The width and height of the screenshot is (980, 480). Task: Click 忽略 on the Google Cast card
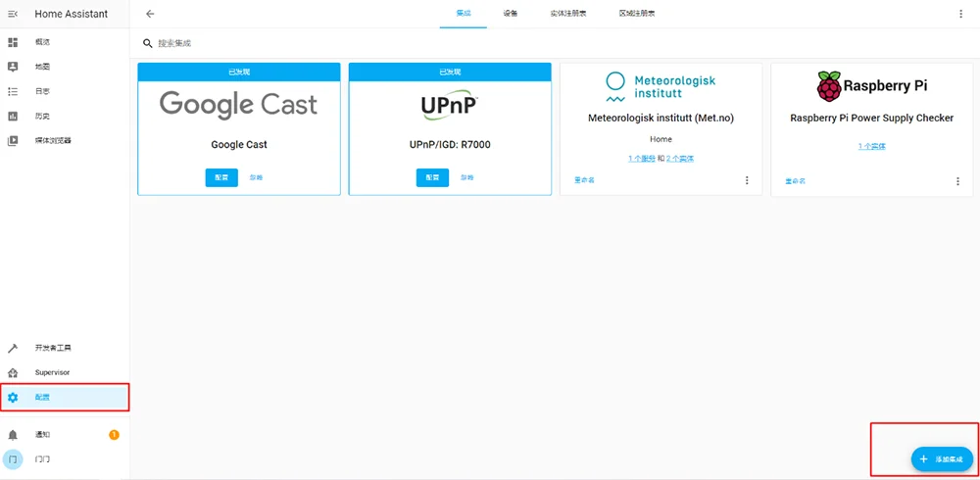tap(256, 177)
